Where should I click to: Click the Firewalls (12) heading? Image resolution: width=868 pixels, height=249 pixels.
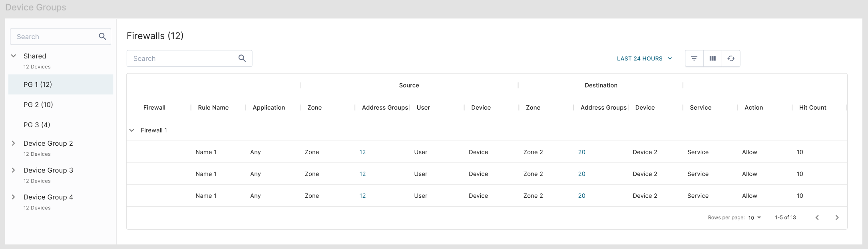[155, 36]
